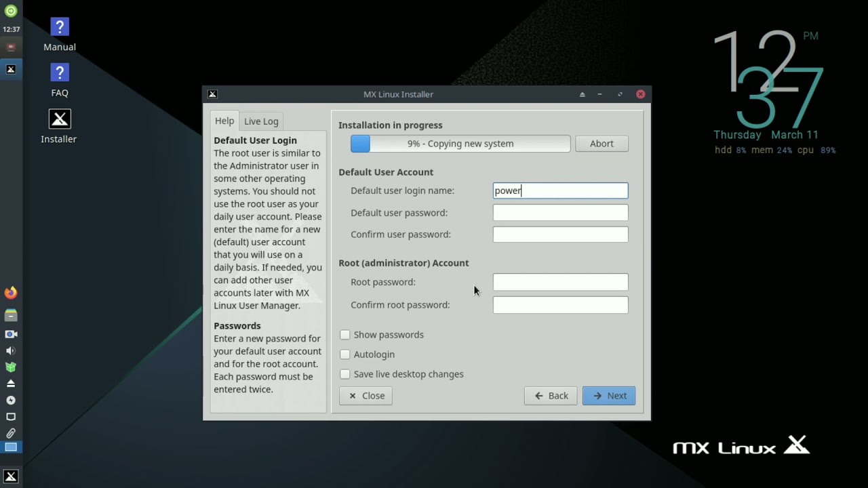This screenshot has height=488, width=868.
Task: Enable the Autologin checkbox
Action: pos(345,354)
